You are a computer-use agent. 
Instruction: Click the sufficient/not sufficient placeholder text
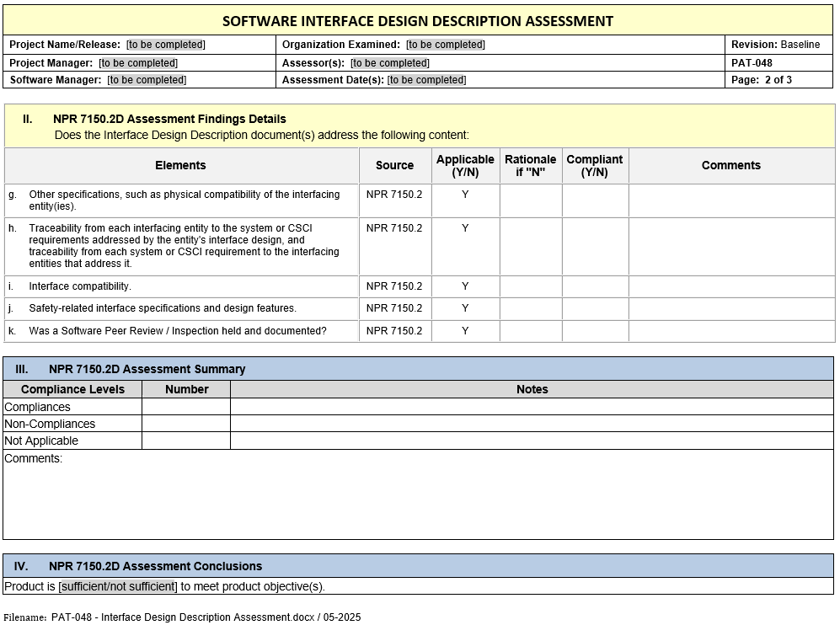click(x=118, y=586)
